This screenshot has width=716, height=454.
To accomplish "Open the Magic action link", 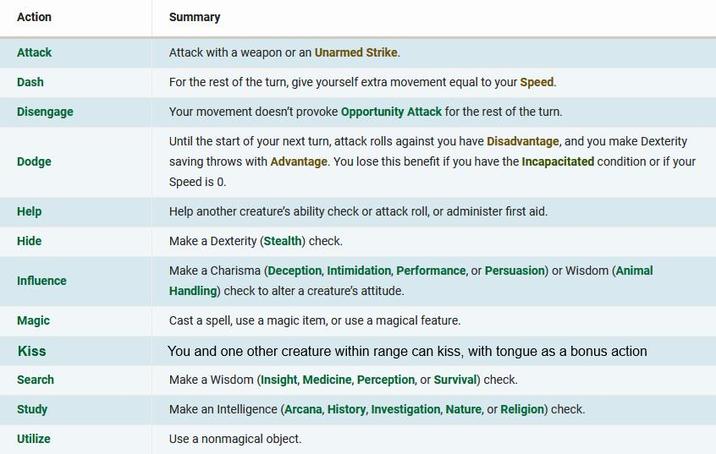I will (x=33, y=321).
